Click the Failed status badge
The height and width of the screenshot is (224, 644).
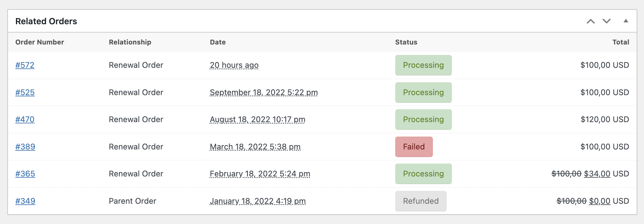414,147
